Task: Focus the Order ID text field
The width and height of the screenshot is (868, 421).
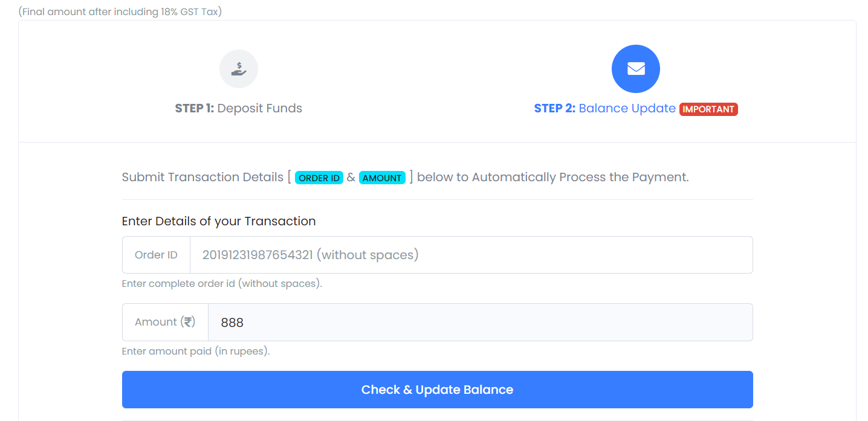Action: [471, 255]
